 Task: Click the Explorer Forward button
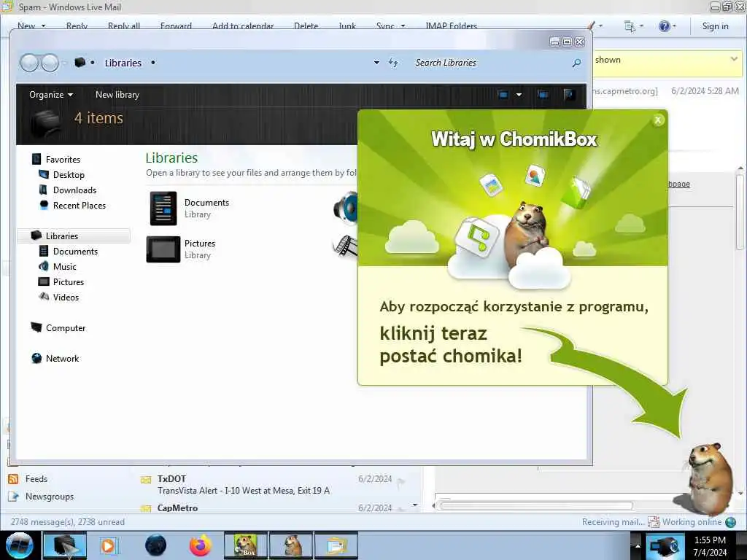(x=50, y=63)
